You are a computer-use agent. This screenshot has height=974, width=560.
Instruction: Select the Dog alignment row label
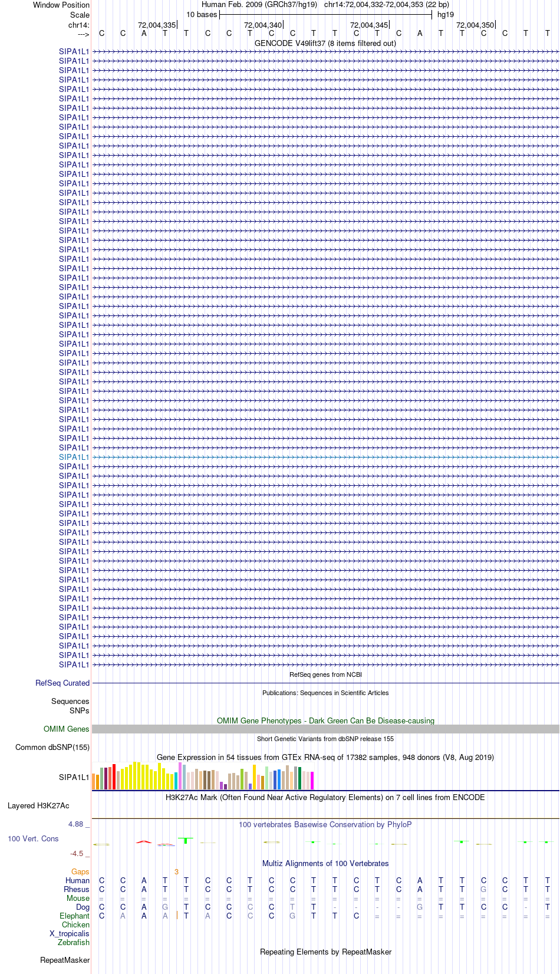[x=83, y=907]
